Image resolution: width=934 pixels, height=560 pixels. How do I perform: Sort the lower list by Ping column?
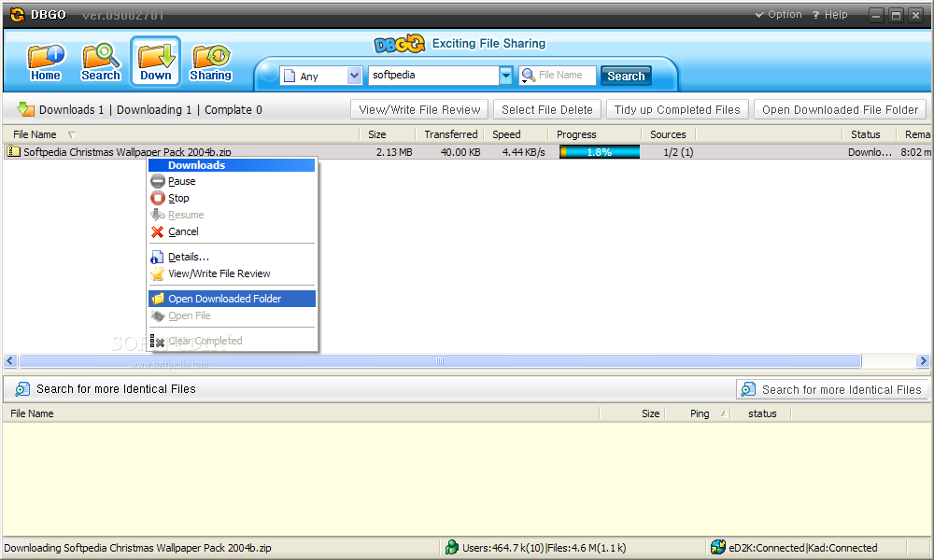pos(700,413)
